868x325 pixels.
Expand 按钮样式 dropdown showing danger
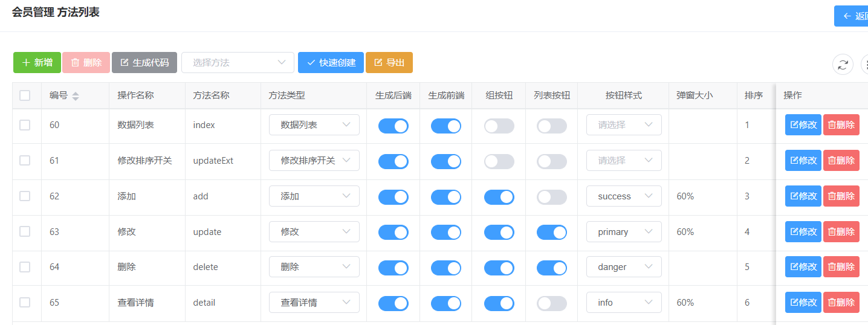point(623,267)
